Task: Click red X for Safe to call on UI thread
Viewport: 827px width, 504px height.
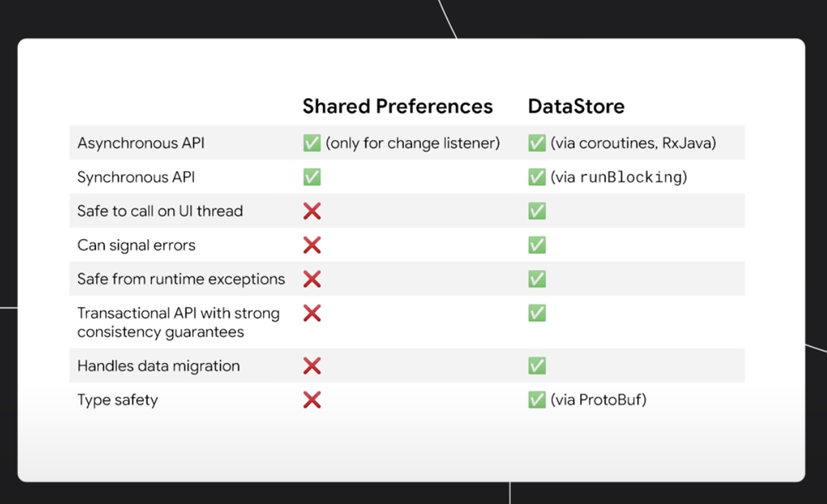Action: click(312, 211)
